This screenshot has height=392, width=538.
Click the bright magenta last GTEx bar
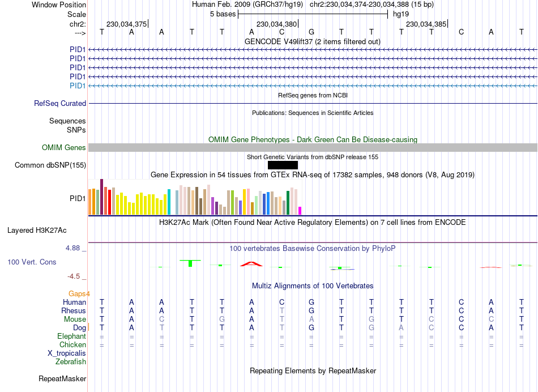click(x=300, y=211)
